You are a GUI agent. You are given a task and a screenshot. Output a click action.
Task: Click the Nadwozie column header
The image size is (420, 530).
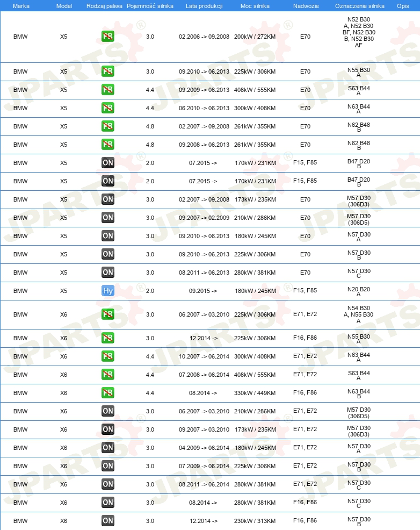tap(306, 6)
